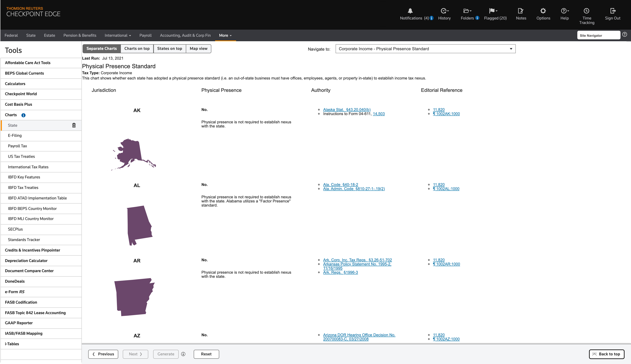Open the Flagged documents flag icon
This screenshot has width=631, height=364.
click(492, 11)
